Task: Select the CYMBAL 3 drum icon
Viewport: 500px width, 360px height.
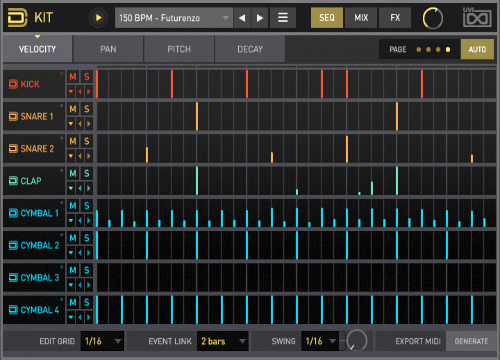Action: pos(13,277)
